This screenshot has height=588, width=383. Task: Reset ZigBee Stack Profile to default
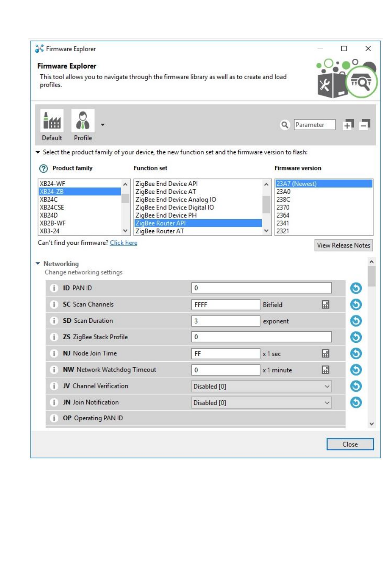(356, 337)
